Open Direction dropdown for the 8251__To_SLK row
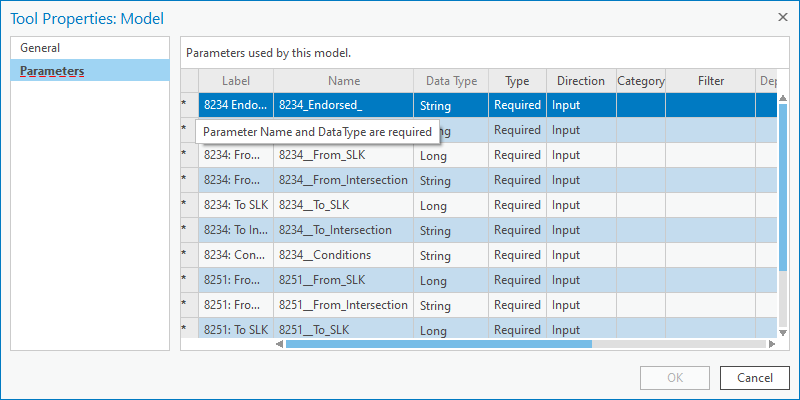This screenshot has height=400, width=800. [581, 330]
